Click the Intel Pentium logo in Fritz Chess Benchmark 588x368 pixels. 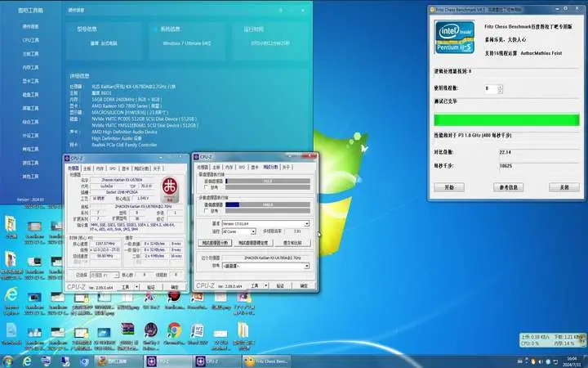(455, 37)
